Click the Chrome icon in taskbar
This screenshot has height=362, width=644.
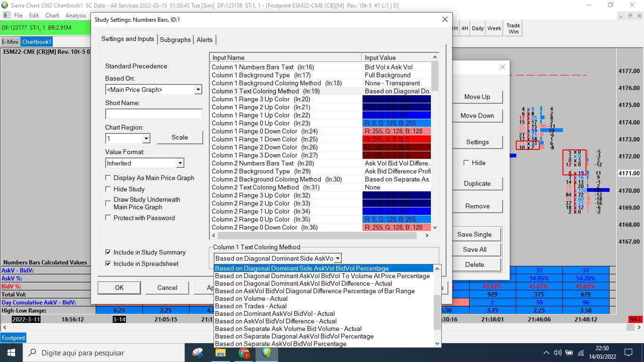coord(244,352)
